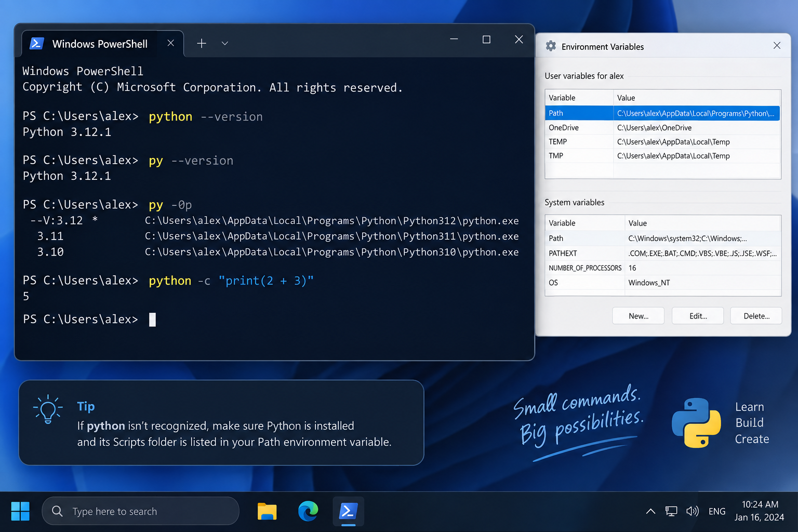Screen dimensions: 798x532
Task: Click the network icon in system tray
Action: click(671, 511)
